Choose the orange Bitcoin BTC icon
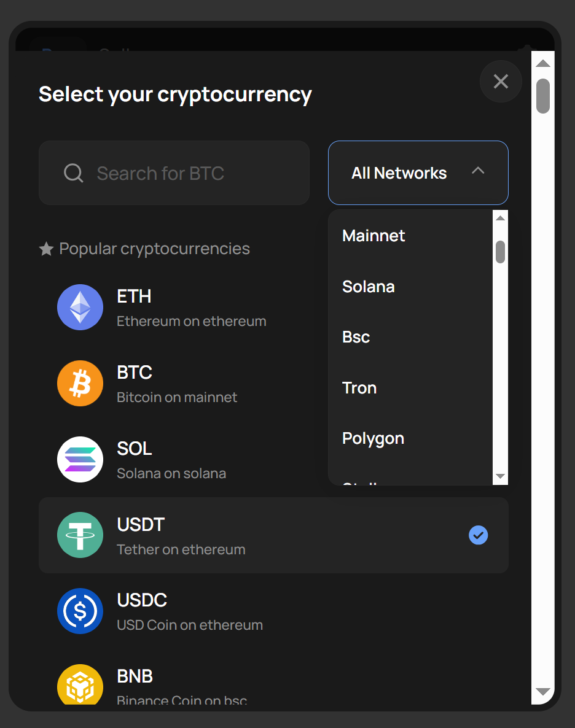This screenshot has height=728, width=575. point(80,384)
